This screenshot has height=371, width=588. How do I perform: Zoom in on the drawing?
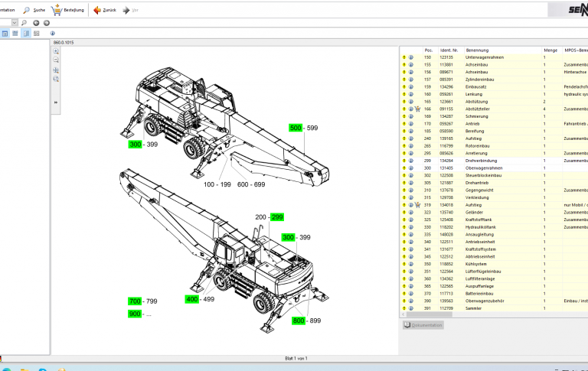pyautogui.click(x=56, y=50)
